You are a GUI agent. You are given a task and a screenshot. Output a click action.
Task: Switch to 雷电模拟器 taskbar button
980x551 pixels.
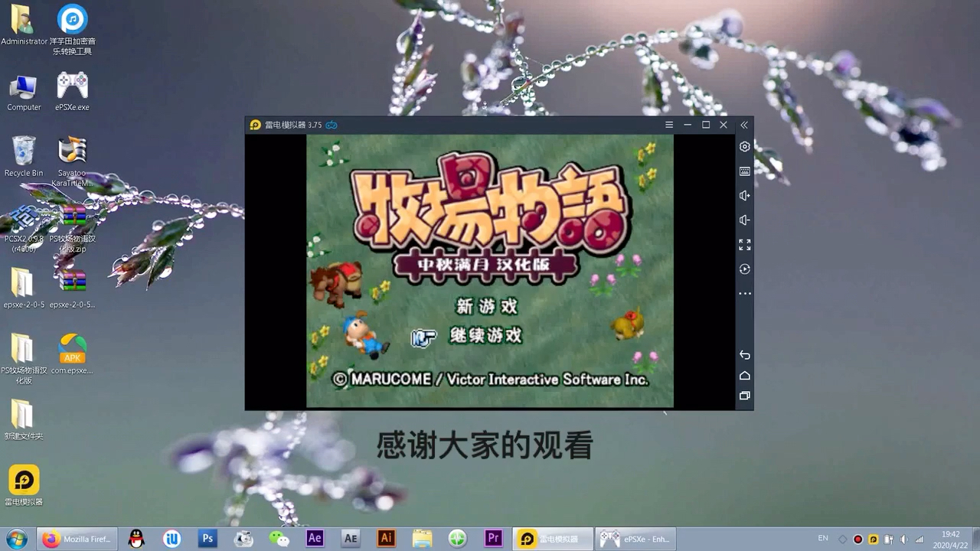point(553,539)
